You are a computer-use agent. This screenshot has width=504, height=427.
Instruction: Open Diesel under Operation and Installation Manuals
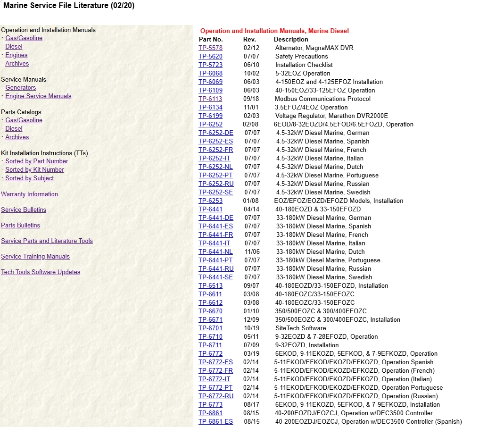click(14, 47)
